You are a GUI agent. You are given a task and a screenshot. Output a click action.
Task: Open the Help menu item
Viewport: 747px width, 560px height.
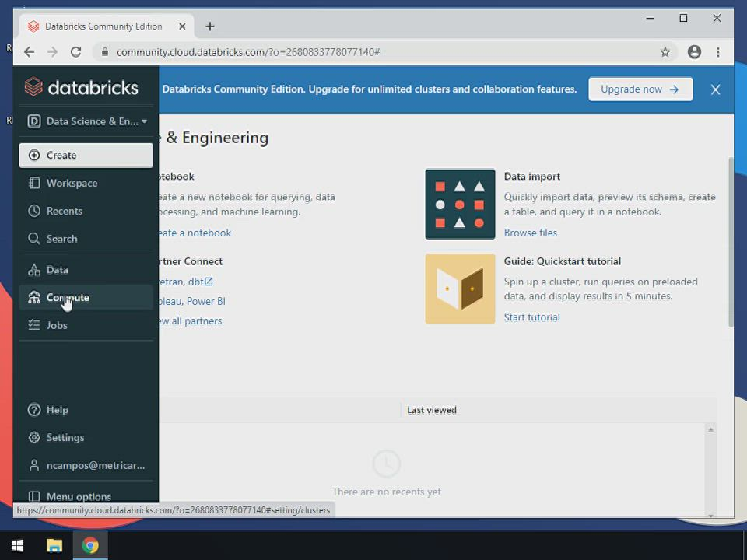coord(86,410)
